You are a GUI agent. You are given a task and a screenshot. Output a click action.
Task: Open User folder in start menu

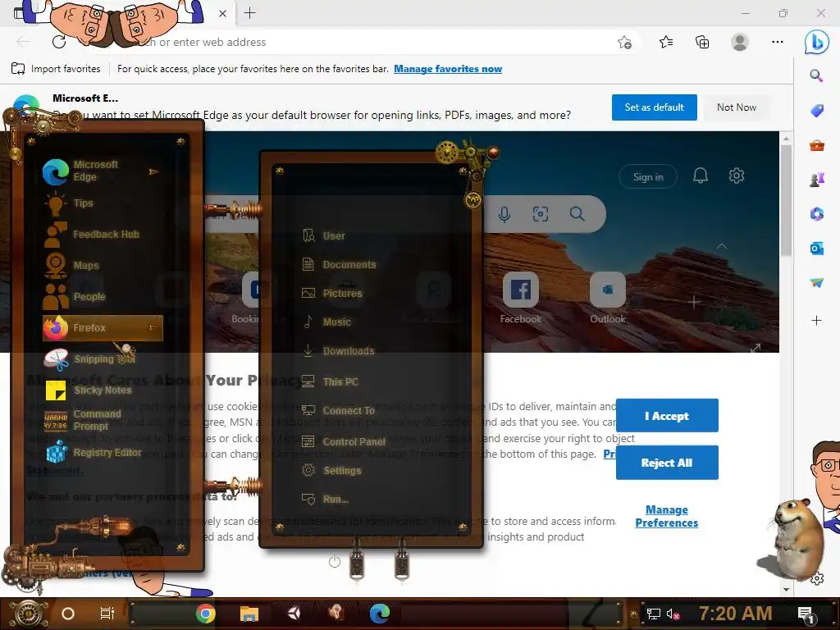(324, 235)
